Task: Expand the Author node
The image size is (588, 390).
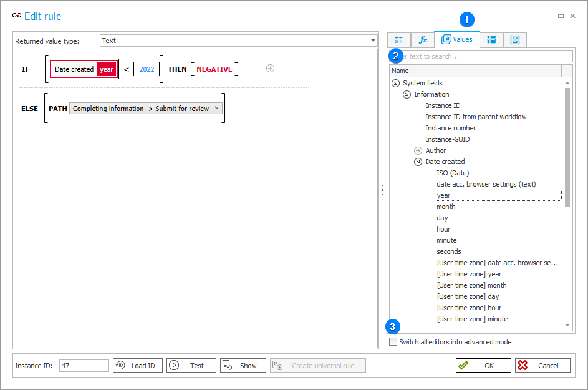Action: click(x=418, y=150)
